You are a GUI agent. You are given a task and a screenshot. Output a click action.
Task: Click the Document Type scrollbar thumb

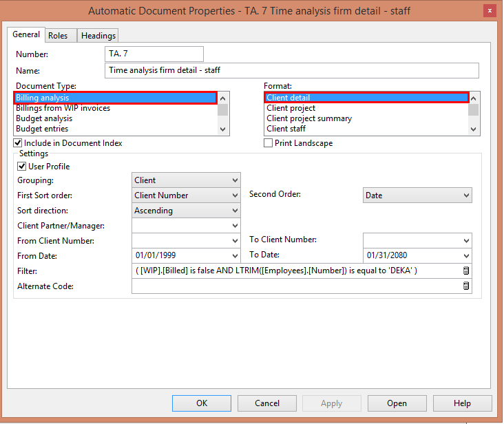[223, 109]
